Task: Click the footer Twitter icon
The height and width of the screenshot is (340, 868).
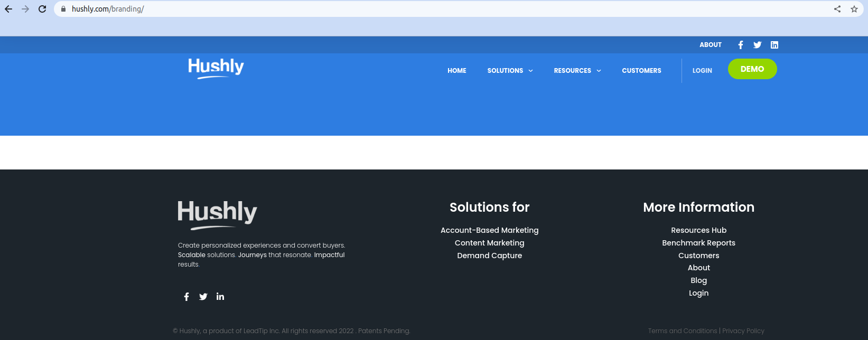Action: pyautogui.click(x=203, y=297)
